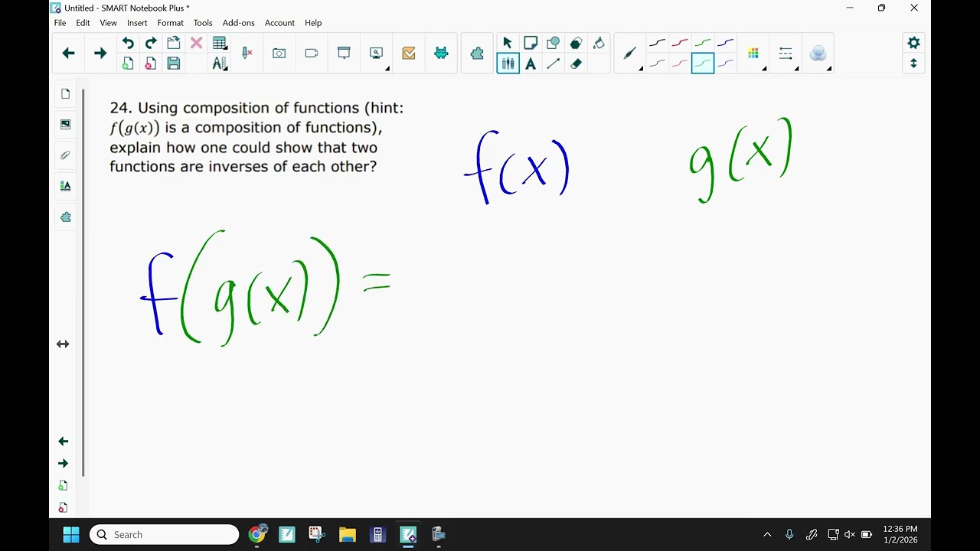The image size is (980, 551).
Task: Open the Tools menu
Action: point(203,23)
